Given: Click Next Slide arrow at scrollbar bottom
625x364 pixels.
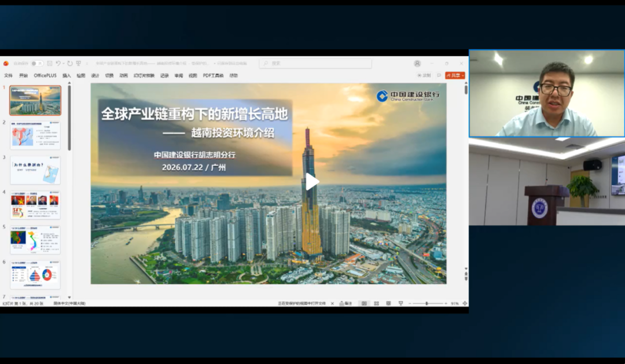Looking at the screenshot, I should tap(465, 279).
